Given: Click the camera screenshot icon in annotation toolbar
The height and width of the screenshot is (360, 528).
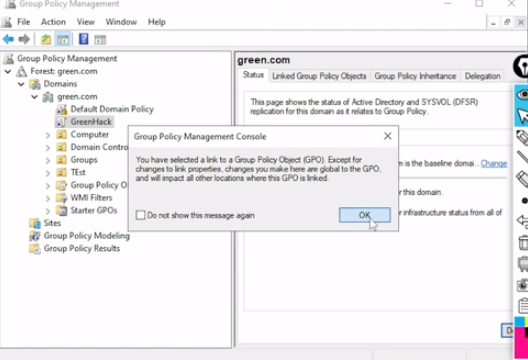Looking at the screenshot, I should click(x=523, y=286).
